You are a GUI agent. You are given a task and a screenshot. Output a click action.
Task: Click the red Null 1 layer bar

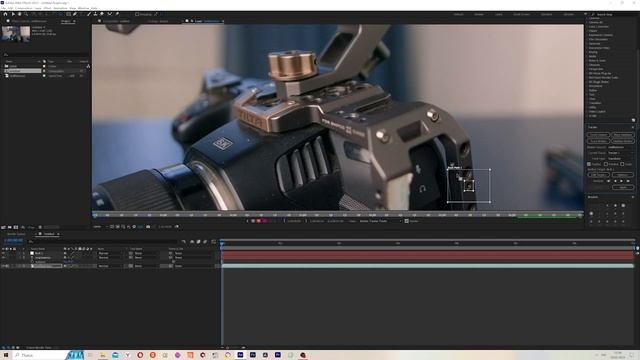point(428,253)
